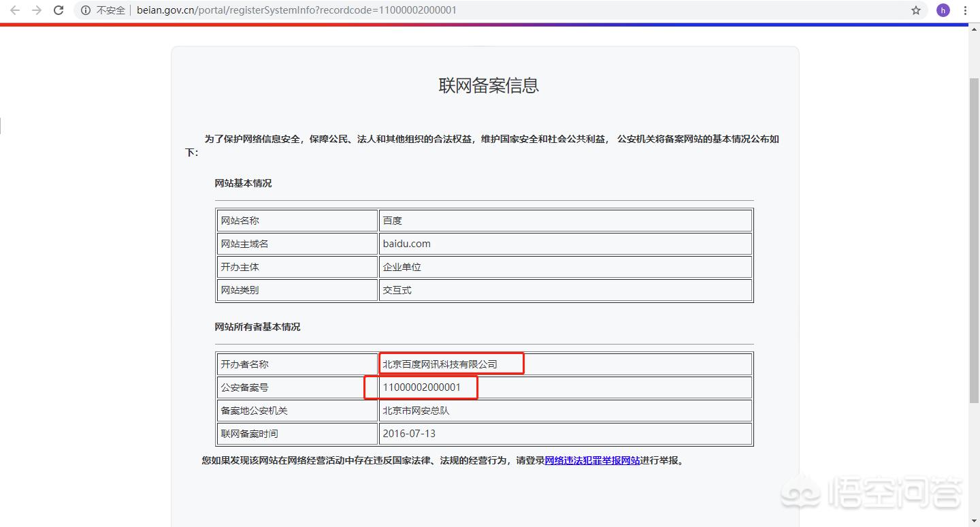Click the 不安全 security warning label
The height and width of the screenshot is (527, 980).
coord(111,10)
